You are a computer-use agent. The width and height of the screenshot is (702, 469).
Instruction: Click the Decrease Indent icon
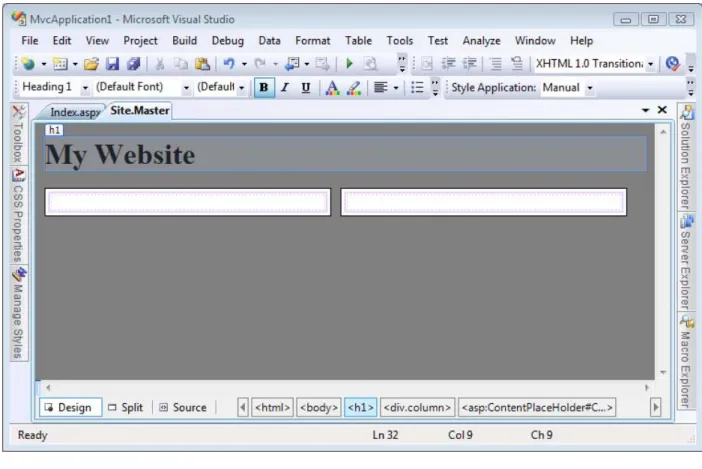click(448, 64)
